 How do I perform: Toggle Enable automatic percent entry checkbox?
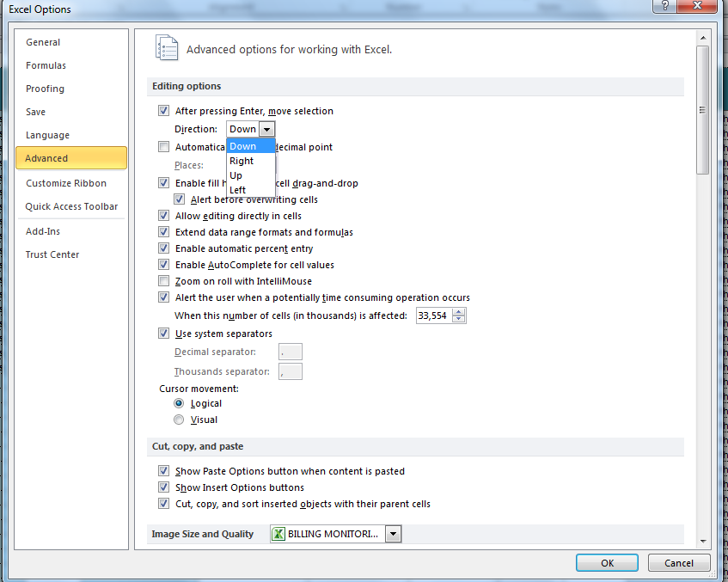coord(163,248)
